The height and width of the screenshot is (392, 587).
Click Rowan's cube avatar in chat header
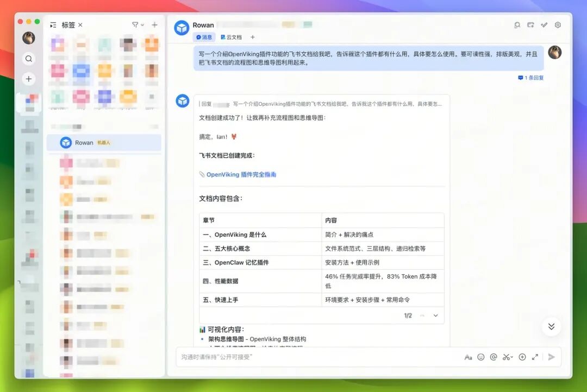pos(182,28)
